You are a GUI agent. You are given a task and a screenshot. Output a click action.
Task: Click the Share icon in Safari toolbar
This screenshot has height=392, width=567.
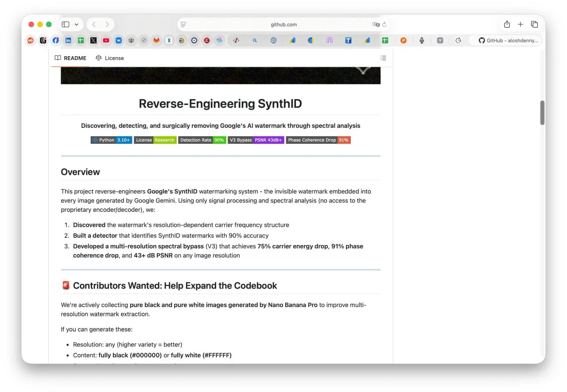point(507,24)
